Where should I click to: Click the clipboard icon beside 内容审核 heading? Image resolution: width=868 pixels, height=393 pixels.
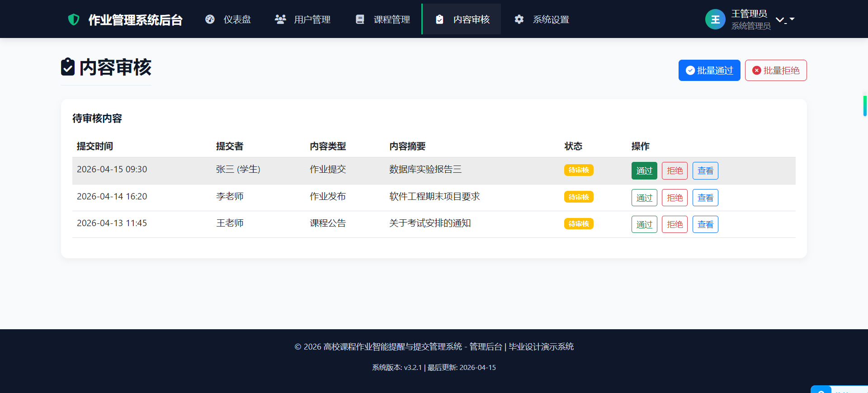[x=68, y=67]
